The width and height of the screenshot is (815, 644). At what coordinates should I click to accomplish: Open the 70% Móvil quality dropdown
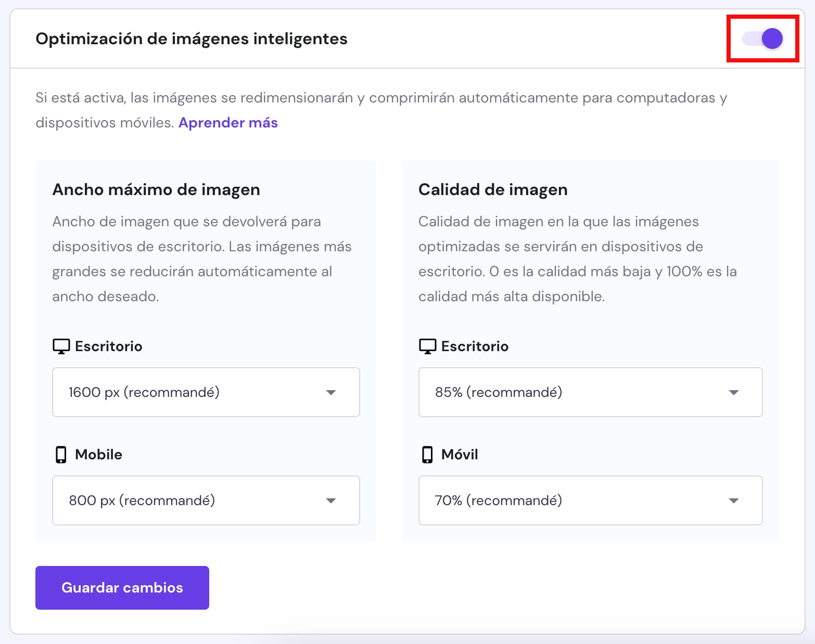point(590,500)
